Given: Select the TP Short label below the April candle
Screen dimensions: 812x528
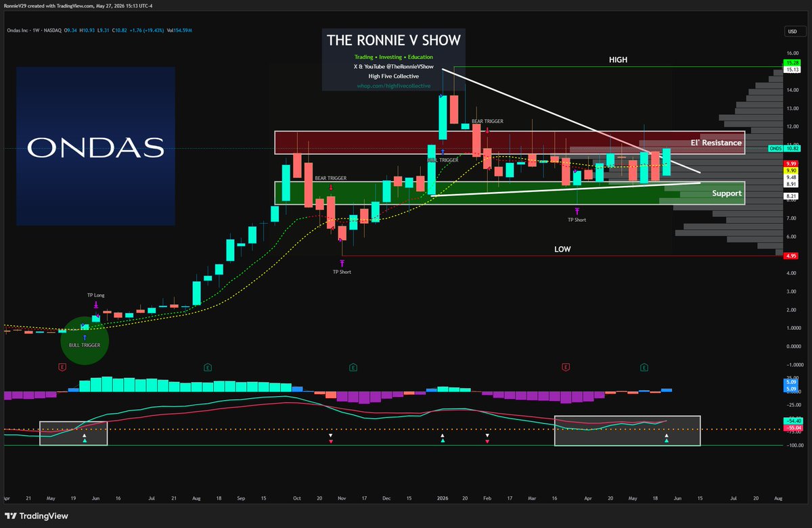Looking at the screenshot, I should [577, 220].
